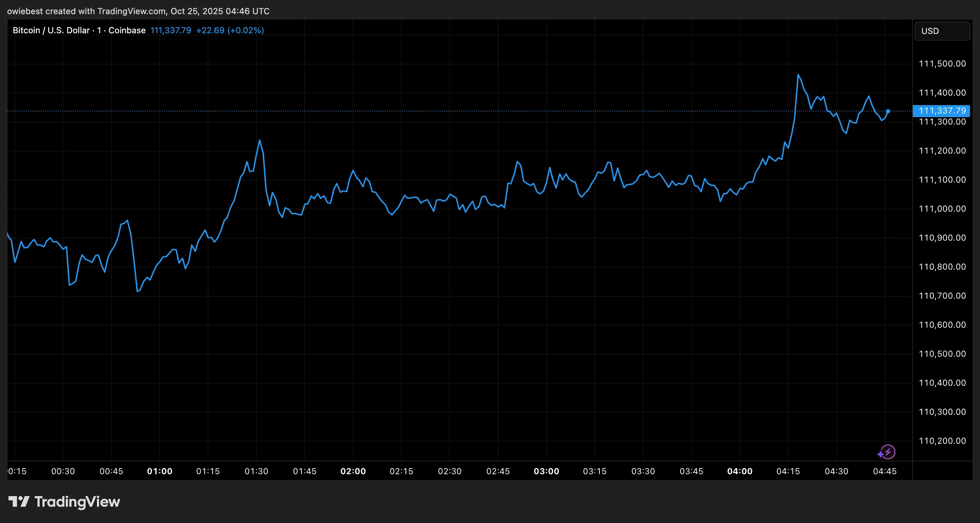Click the TradingView wordmark text
The height and width of the screenshot is (523, 980).
pyautogui.click(x=77, y=502)
